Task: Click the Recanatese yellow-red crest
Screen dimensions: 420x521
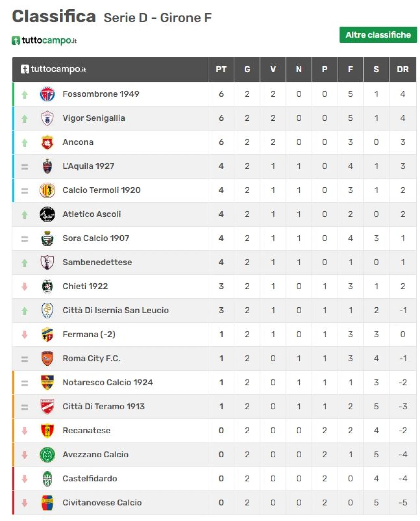Action: click(47, 430)
